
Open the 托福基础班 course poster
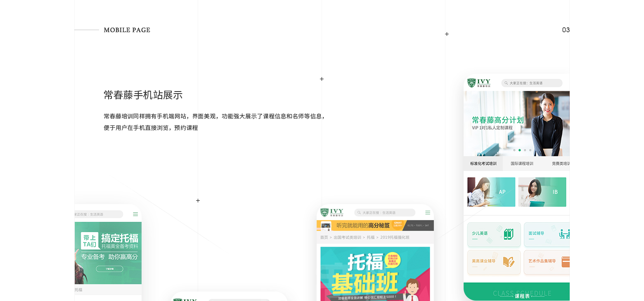[x=375, y=274]
